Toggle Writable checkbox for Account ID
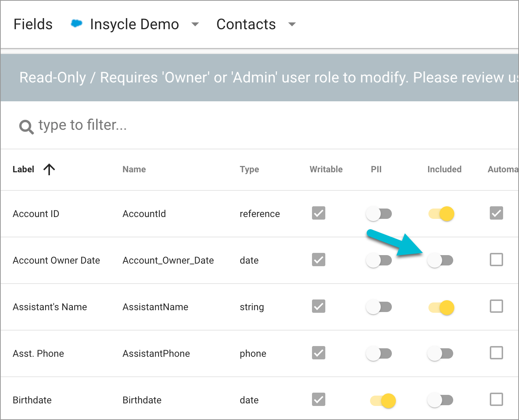The height and width of the screenshot is (420, 519). pos(319,213)
